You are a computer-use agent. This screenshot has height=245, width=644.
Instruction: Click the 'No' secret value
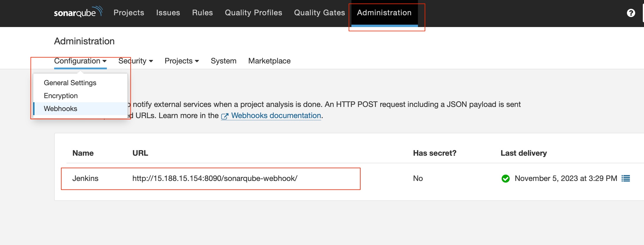tap(418, 178)
